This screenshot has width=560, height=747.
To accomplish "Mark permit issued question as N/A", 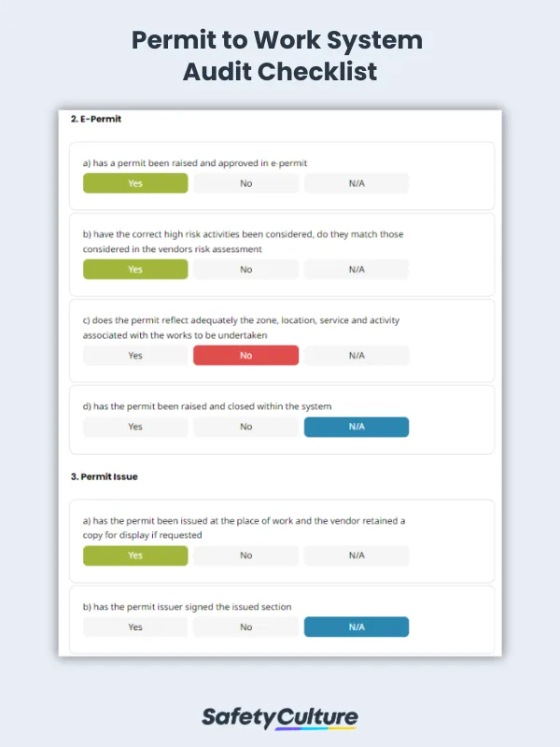I will pos(356,555).
